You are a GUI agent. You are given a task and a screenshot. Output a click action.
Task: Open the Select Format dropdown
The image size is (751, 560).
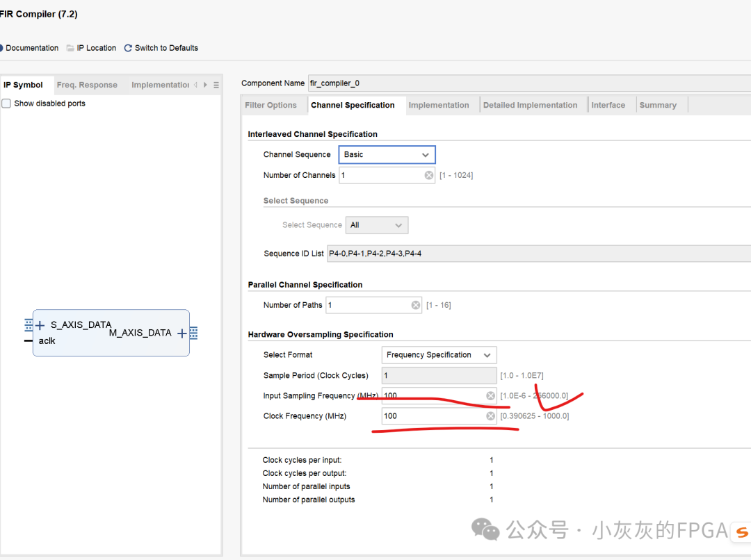(x=439, y=354)
